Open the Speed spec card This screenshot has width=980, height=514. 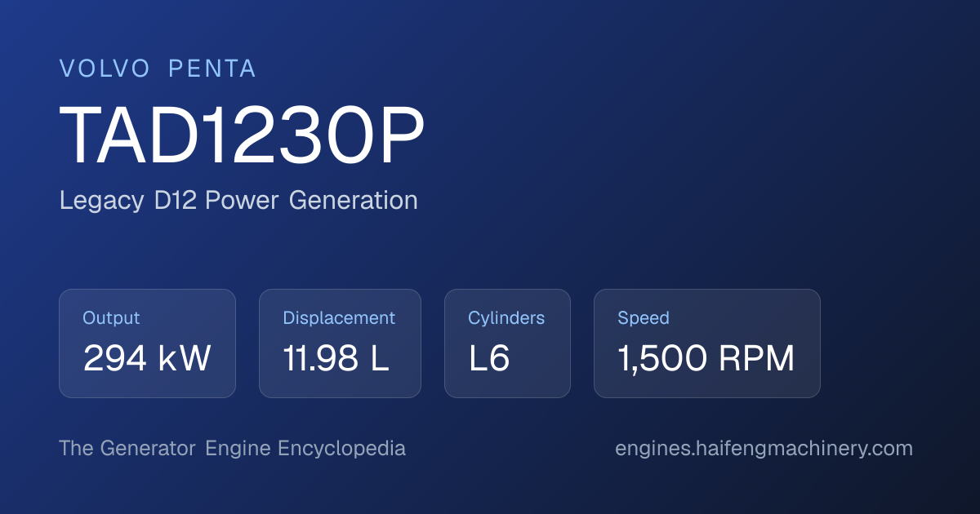pyautogui.click(x=706, y=343)
